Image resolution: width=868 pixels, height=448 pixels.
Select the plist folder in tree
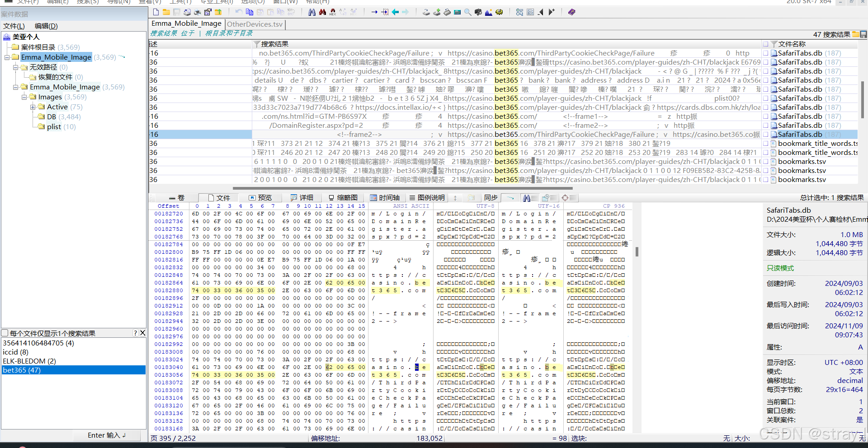(x=54, y=127)
